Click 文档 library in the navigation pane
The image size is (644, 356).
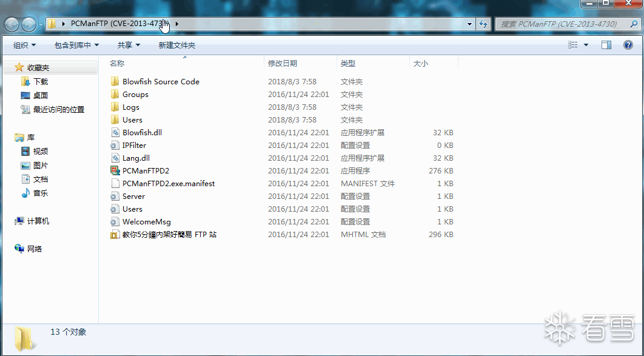(41, 179)
